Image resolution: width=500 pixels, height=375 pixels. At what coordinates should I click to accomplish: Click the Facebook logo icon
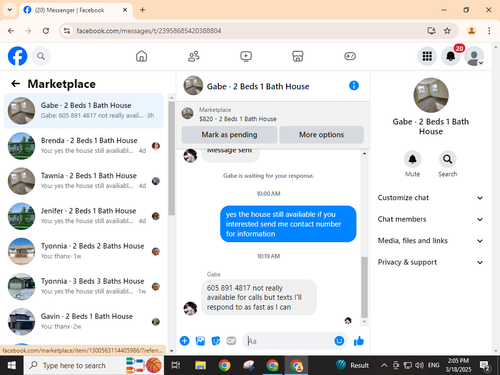pyautogui.click(x=17, y=56)
